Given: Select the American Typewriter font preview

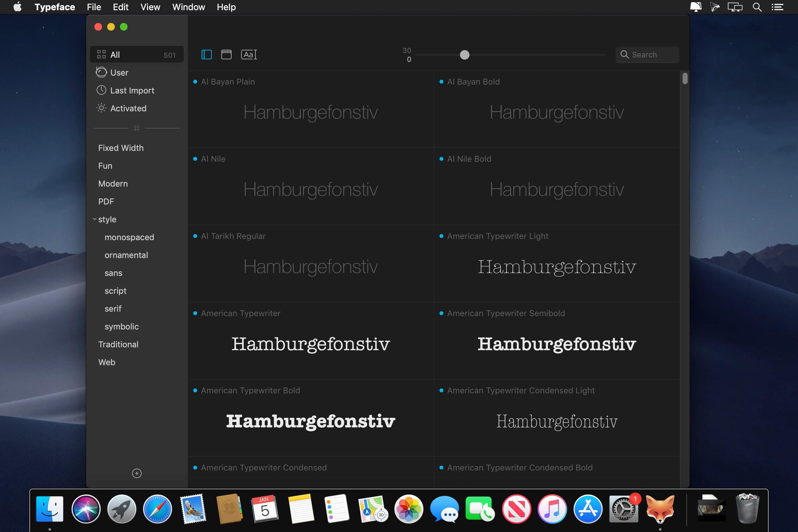Looking at the screenshot, I should pos(311,344).
